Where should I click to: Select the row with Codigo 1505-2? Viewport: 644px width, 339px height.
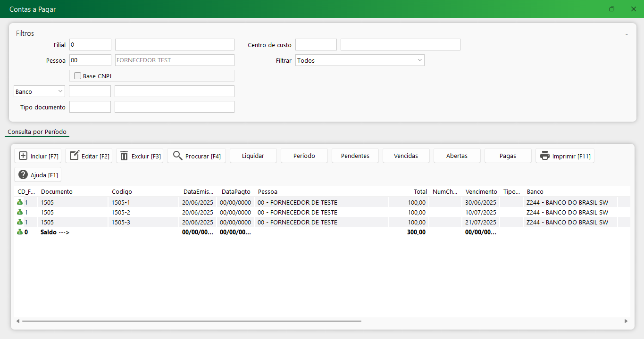pyautogui.click(x=121, y=212)
